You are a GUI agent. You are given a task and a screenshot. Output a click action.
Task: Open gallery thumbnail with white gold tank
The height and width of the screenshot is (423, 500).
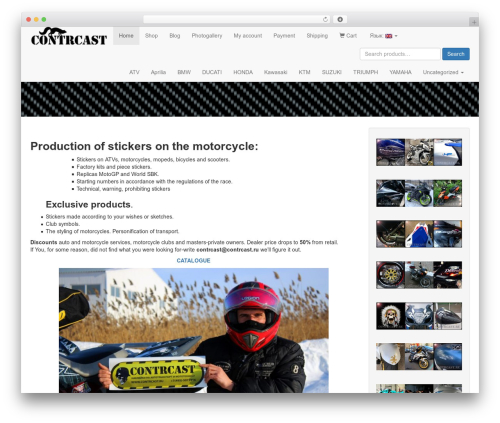[x=391, y=357]
